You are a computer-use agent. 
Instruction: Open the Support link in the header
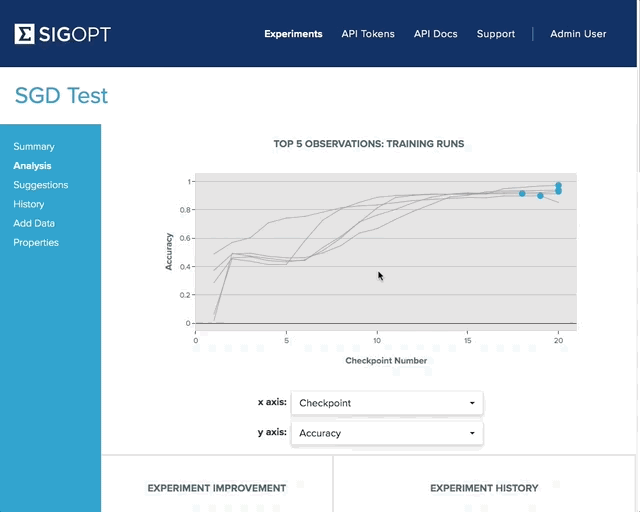tap(496, 34)
